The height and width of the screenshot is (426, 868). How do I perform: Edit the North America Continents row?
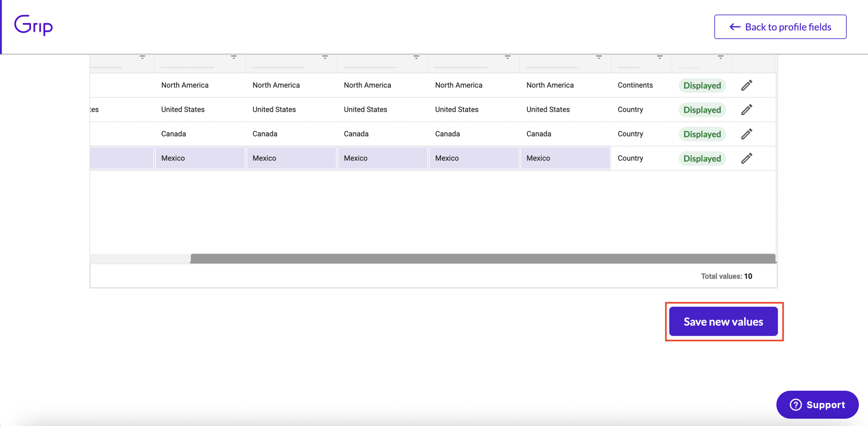[x=746, y=85]
